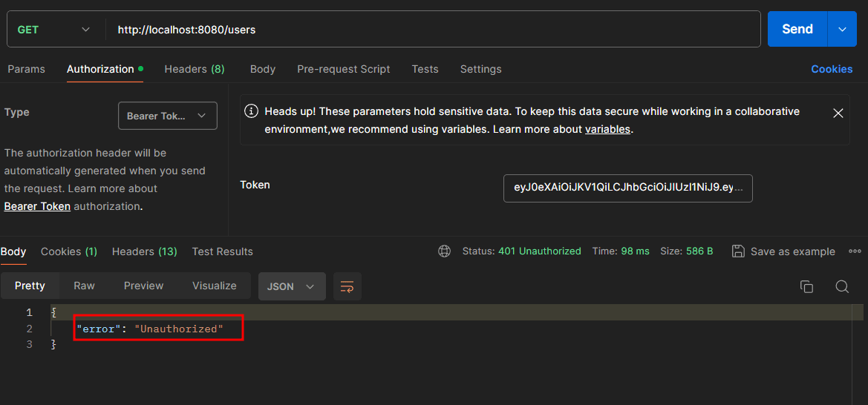
Task: Search the response using magnifier icon
Action: 841,287
